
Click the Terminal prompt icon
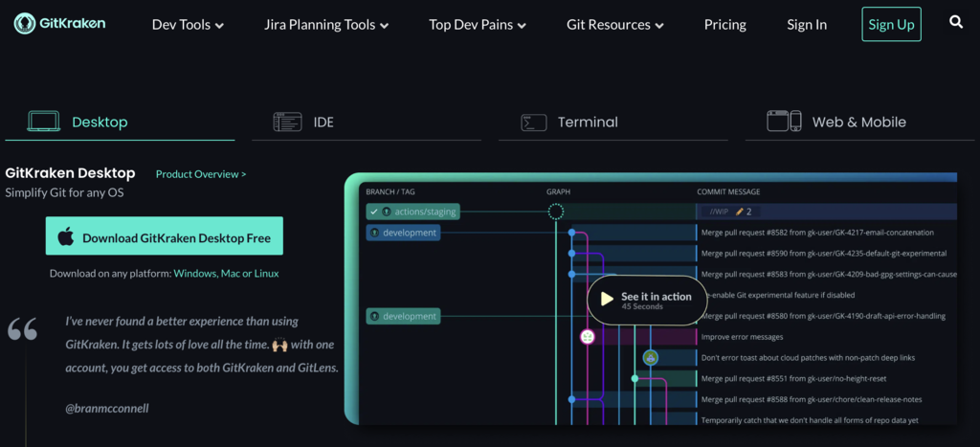[533, 123]
